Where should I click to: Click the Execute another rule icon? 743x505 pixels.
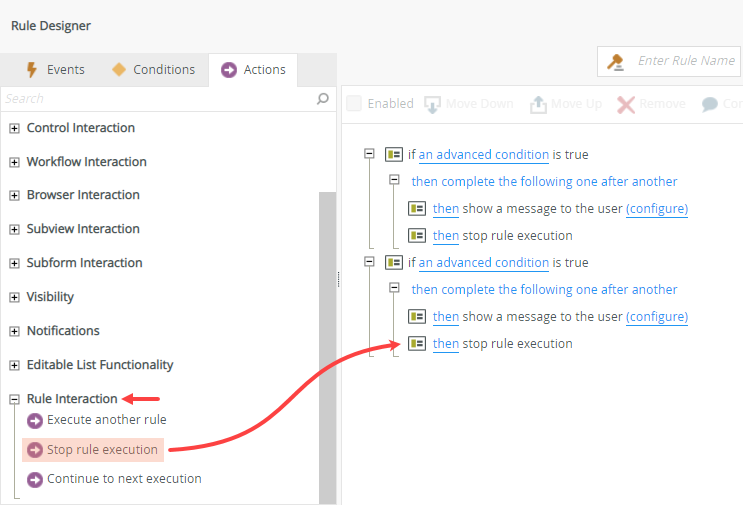click(35, 421)
